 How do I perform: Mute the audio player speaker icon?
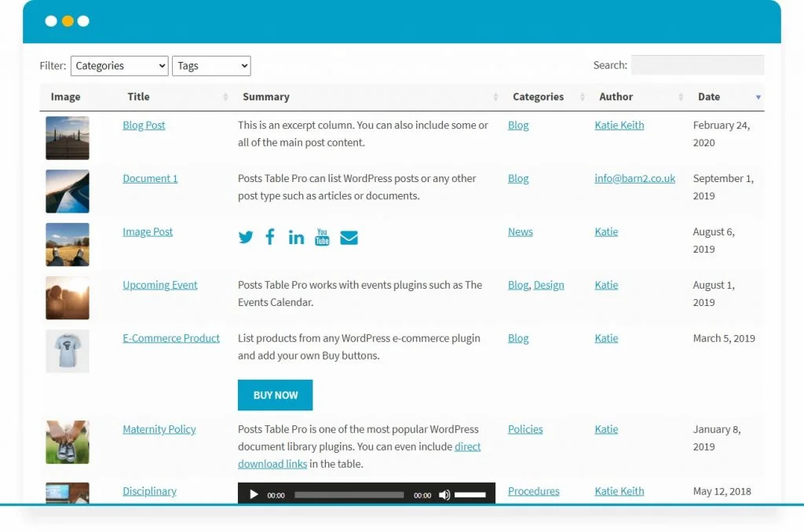coord(444,494)
